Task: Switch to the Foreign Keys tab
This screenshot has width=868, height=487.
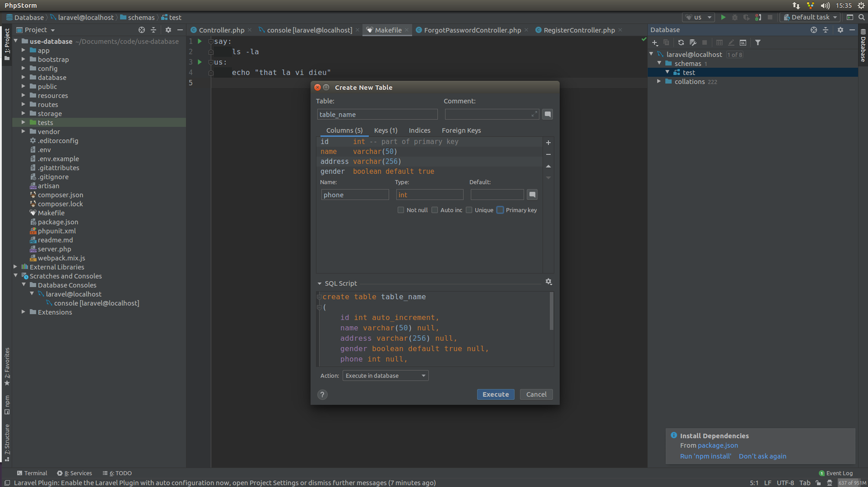Action: pyautogui.click(x=461, y=130)
